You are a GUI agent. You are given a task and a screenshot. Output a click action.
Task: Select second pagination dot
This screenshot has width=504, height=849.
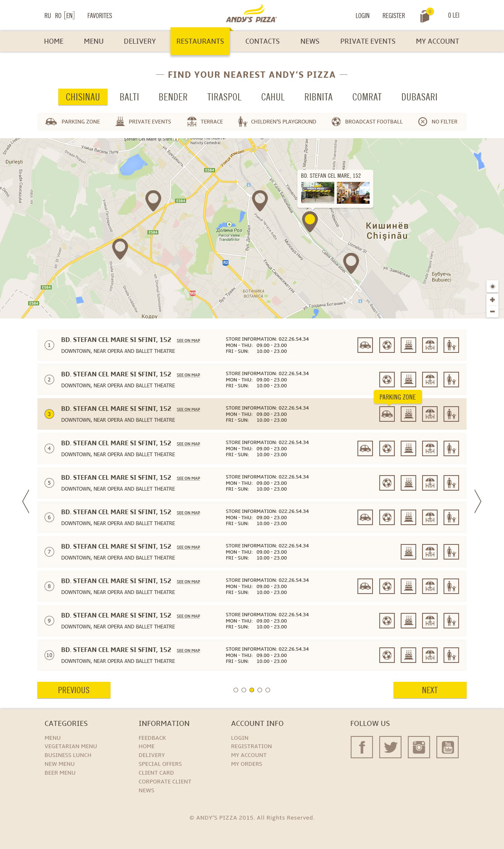tap(244, 690)
